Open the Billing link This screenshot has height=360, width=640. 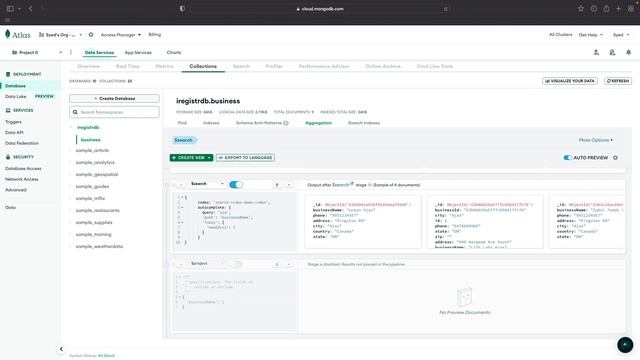[x=155, y=35]
